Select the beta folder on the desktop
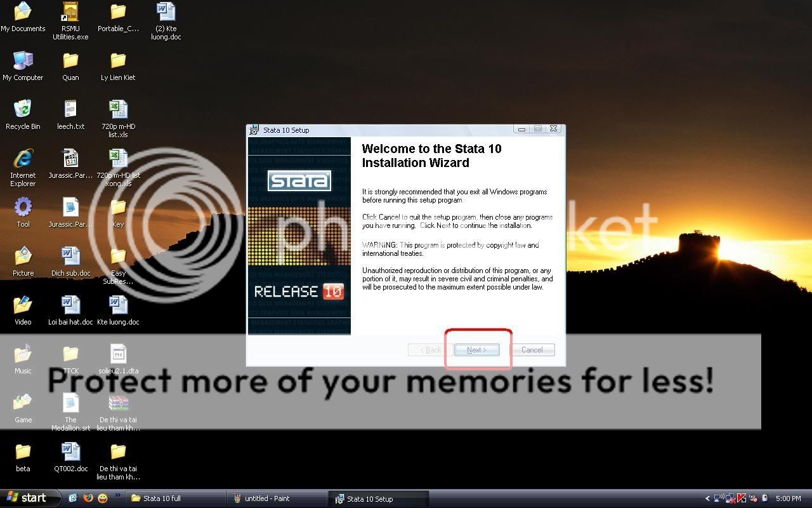Viewport: 812px width, 508px height. pos(23,457)
